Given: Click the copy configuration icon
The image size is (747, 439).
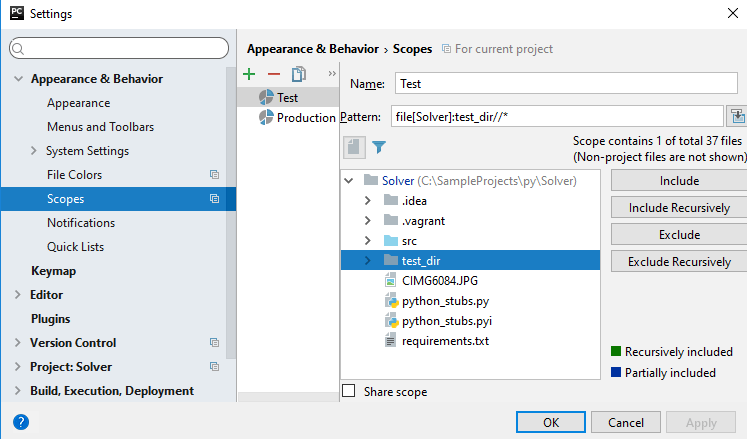Looking at the screenshot, I should click(298, 74).
